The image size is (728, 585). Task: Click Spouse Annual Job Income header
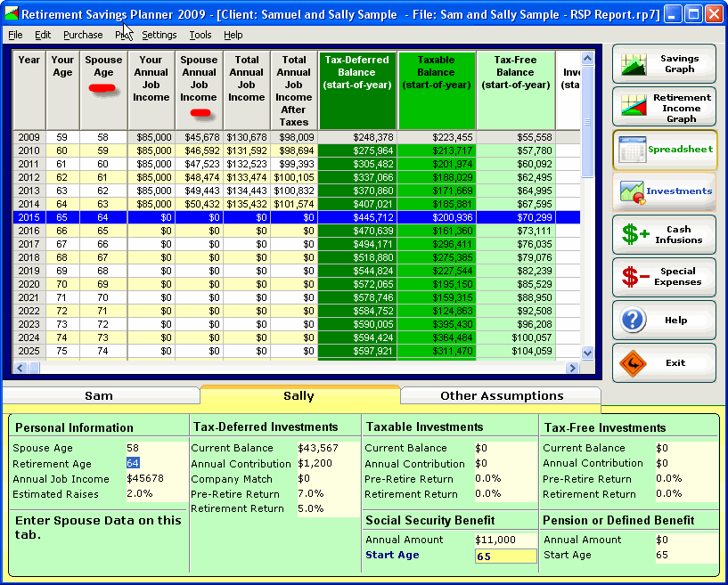click(199, 91)
